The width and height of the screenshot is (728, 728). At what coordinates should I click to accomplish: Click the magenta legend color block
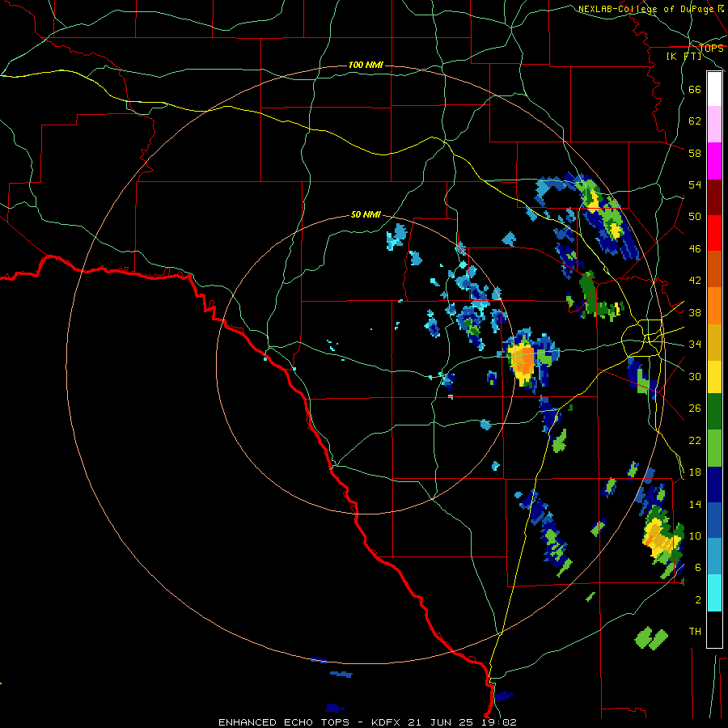click(714, 161)
